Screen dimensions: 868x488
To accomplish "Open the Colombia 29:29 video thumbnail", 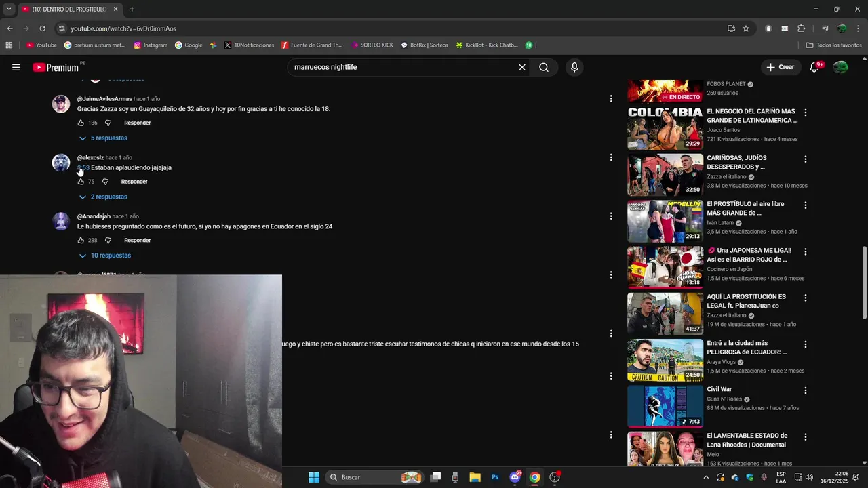I will [x=665, y=129].
